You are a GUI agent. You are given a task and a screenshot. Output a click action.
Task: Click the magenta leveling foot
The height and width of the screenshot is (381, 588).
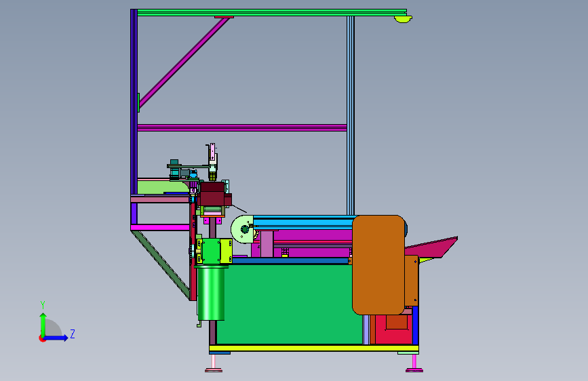(x=414, y=363)
